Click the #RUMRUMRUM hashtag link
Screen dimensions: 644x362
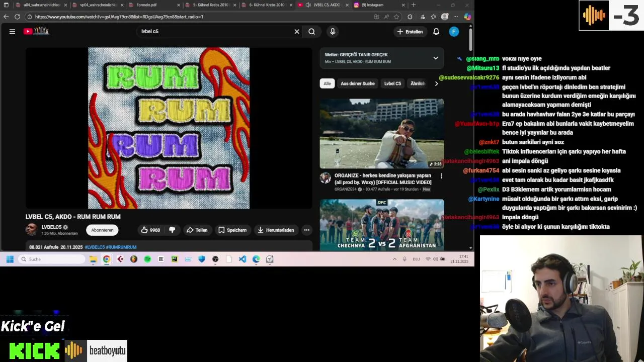(x=121, y=247)
